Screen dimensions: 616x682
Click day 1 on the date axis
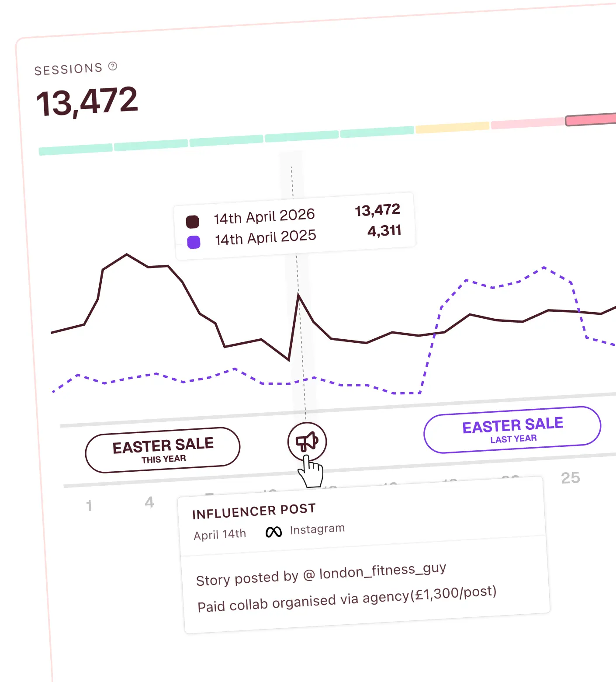[89, 506]
